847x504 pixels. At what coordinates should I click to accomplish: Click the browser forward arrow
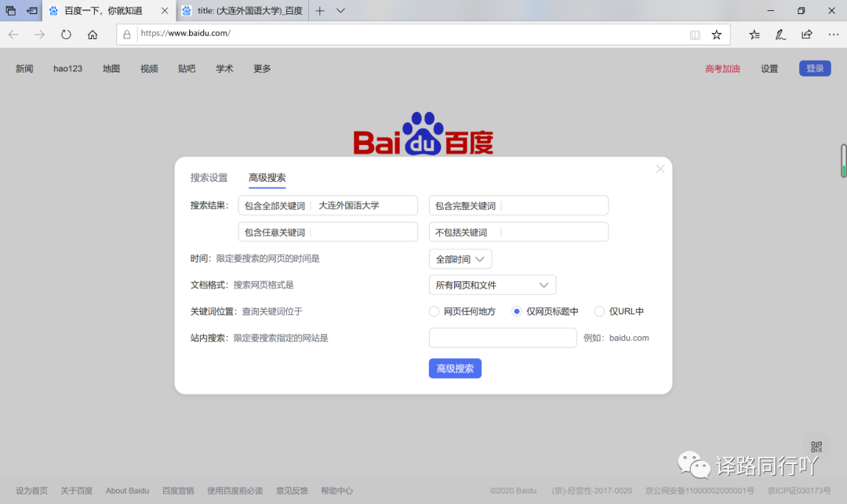39,34
